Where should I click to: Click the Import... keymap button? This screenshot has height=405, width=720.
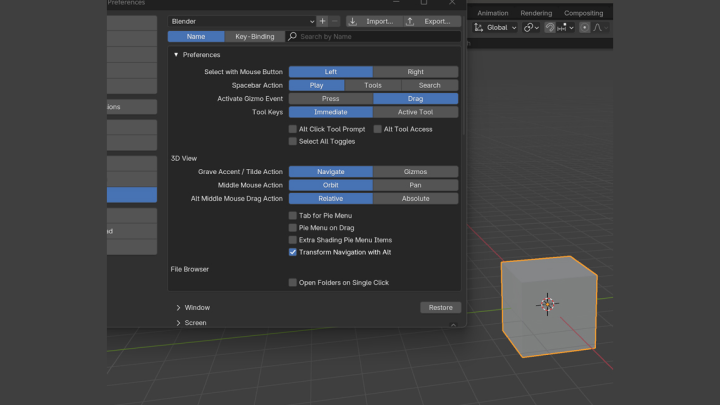click(x=372, y=21)
